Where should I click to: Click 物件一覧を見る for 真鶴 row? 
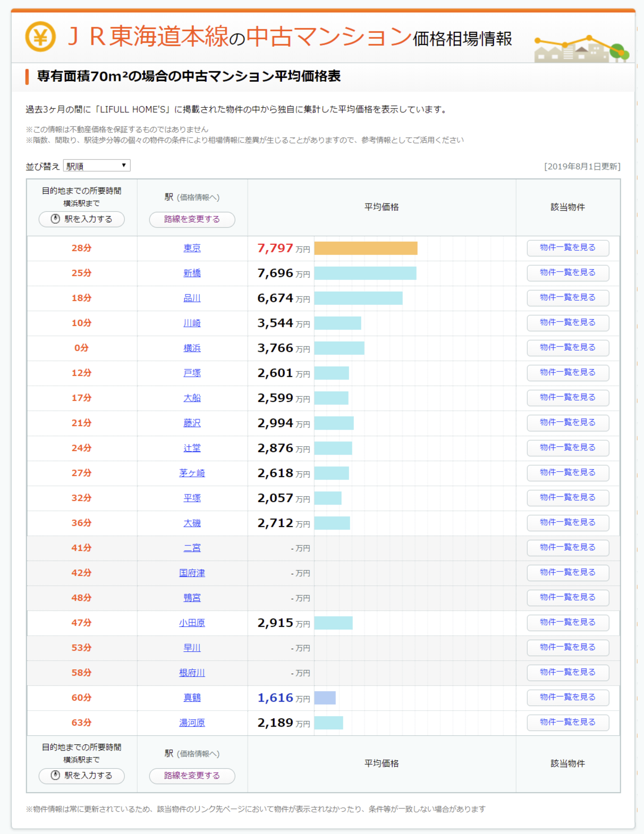tap(568, 697)
